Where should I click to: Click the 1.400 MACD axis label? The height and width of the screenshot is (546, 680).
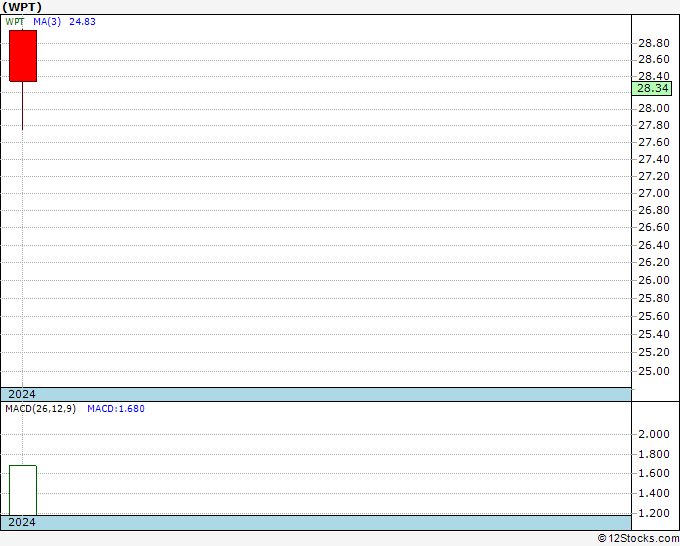pos(654,493)
